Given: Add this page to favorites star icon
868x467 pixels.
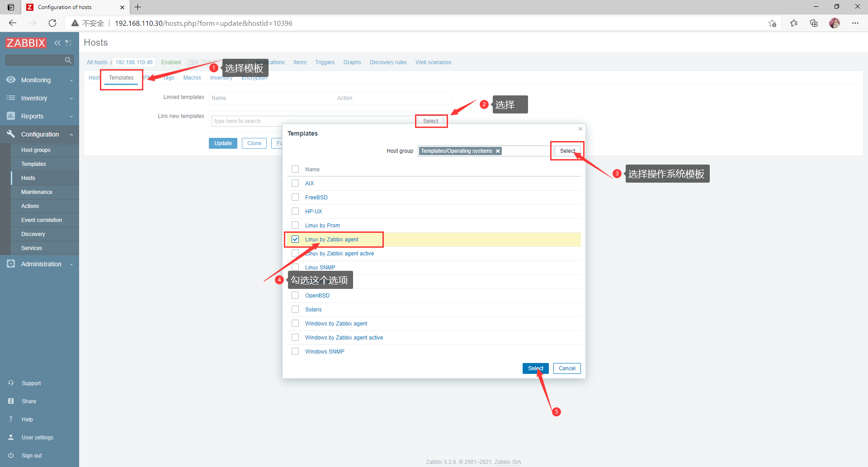Looking at the screenshot, I should pos(772,23).
